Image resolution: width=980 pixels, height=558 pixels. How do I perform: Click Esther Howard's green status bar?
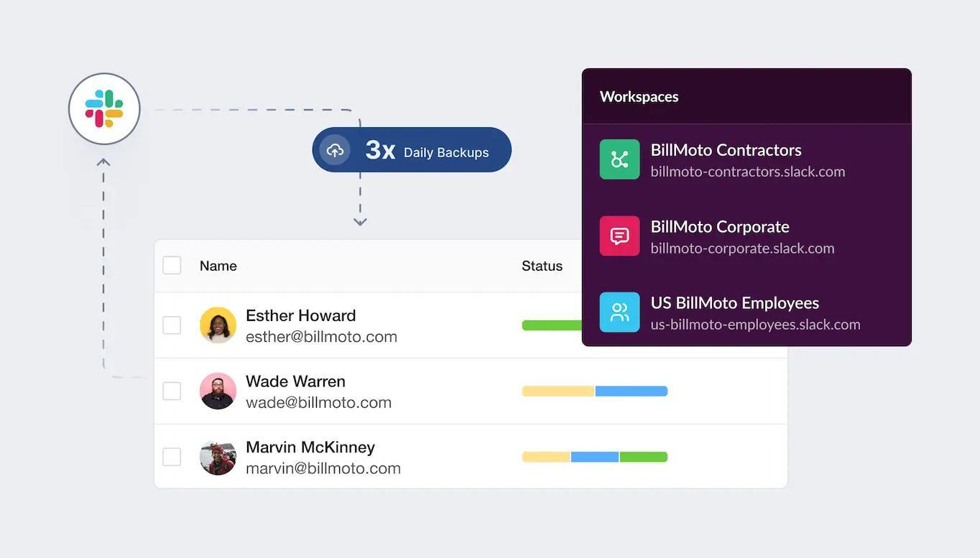click(x=552, y=325)
